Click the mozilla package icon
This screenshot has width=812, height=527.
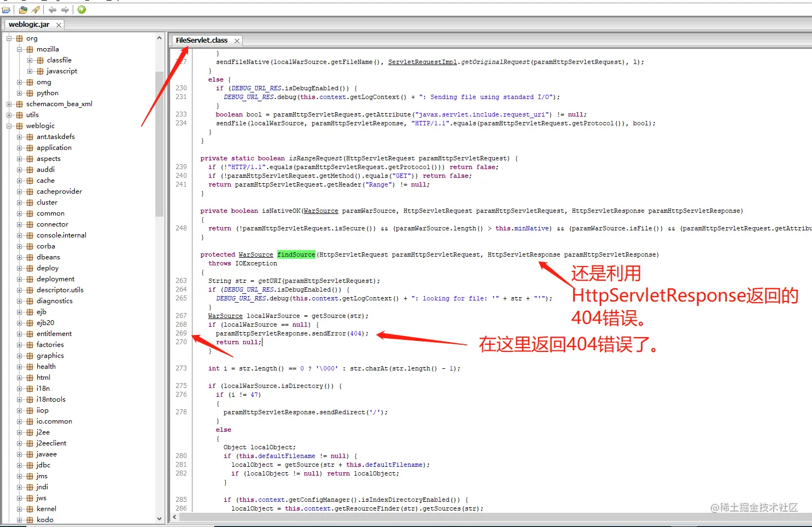[x=29, y=49]
